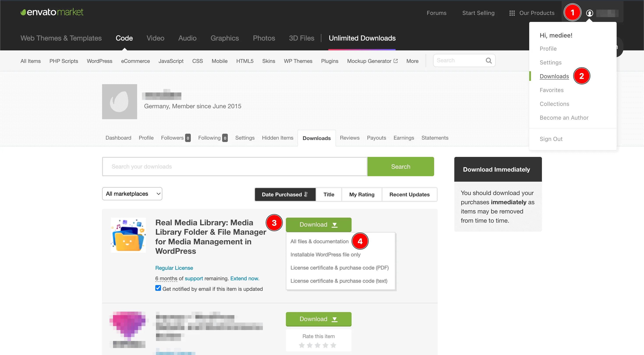The height and width of the screenshot is (355, 644).
Task: Click the Envato Market logo
Action: pyautogui.click(x=52, y=12)
